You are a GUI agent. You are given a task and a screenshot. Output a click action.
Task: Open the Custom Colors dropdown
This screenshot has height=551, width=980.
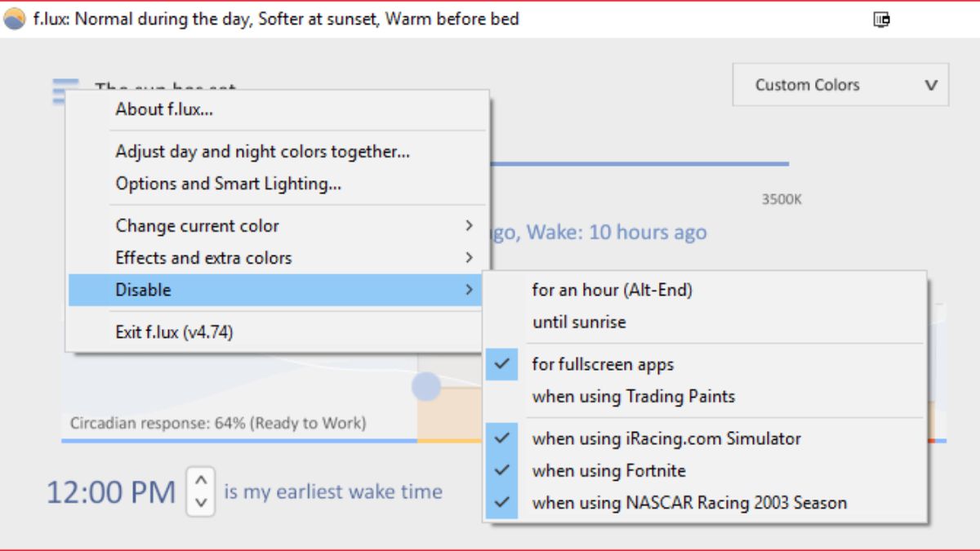840,85
